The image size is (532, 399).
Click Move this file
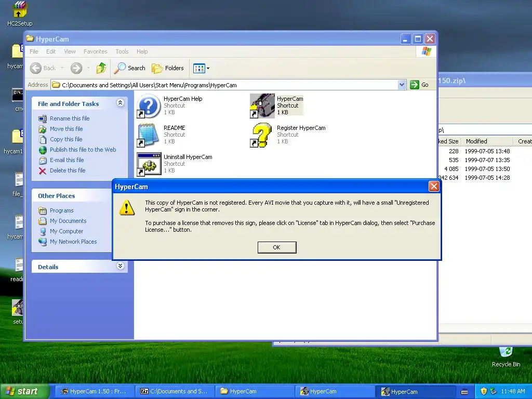point(66,129)
